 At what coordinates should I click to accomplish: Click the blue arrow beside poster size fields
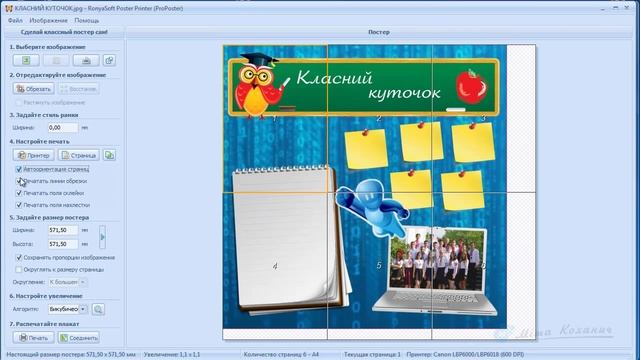[102, 237]
